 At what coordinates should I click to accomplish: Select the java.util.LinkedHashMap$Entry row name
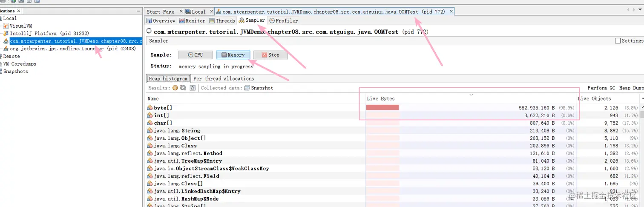pos(197,191)
